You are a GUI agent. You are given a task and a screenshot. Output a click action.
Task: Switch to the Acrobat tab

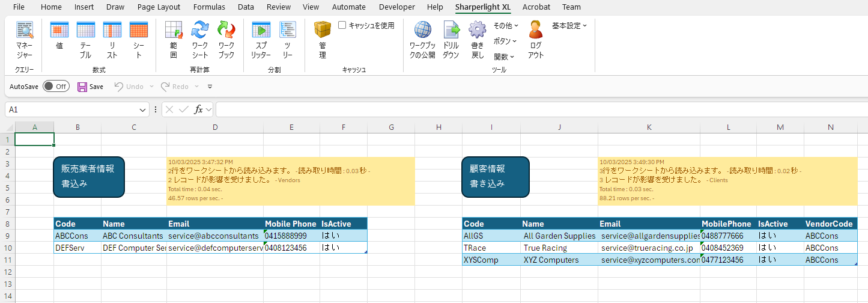(x=536, y=7)
